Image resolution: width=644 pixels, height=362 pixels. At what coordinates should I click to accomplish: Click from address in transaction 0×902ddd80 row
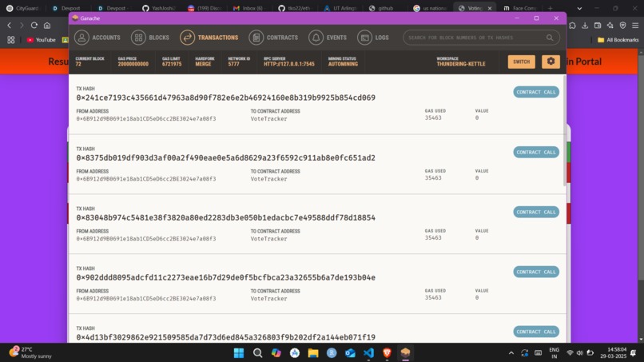(145, 299)
